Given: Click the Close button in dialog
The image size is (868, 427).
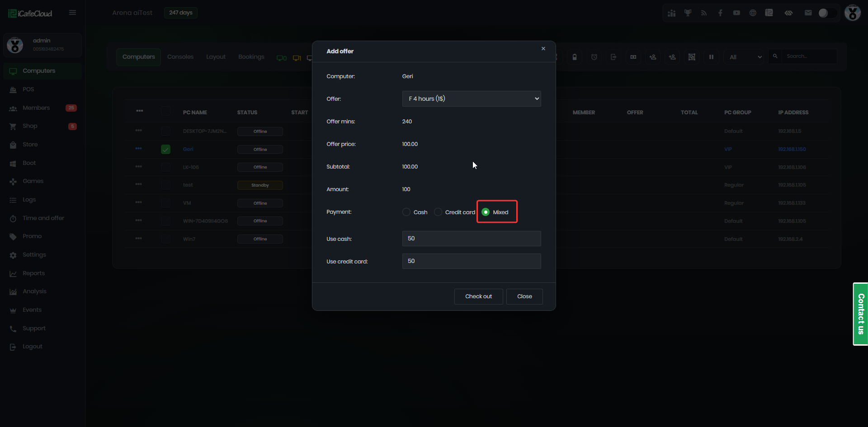Looking at the screenshot, I should coord(524,296).
